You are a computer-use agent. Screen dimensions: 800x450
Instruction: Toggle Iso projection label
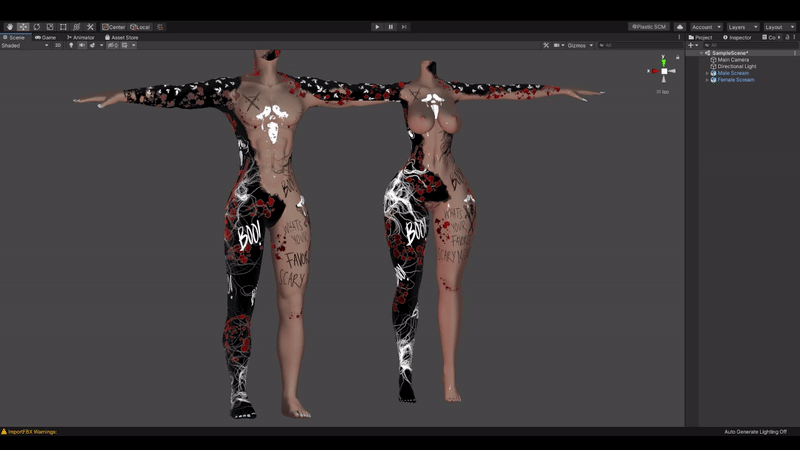(x=663, y=92)
